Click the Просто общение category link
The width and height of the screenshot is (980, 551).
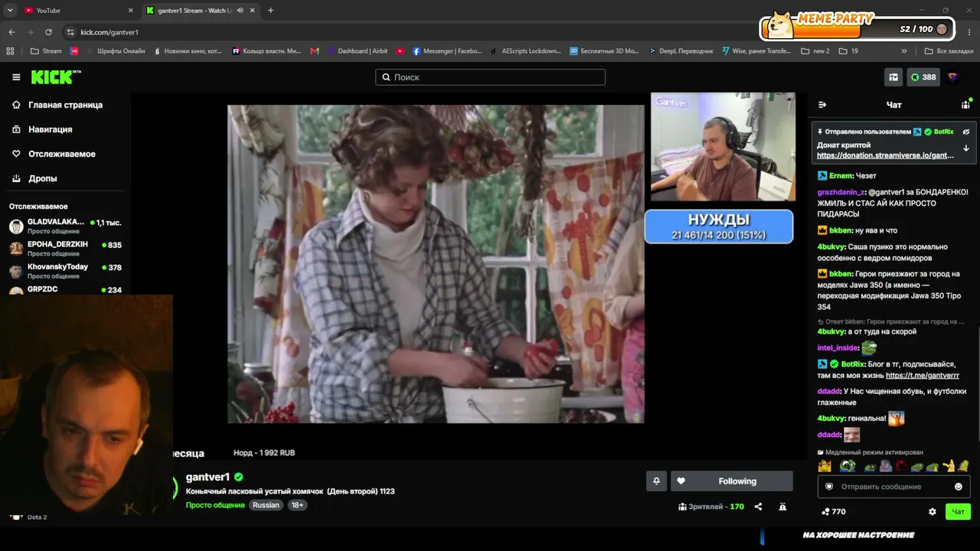(x=215, y=505)
